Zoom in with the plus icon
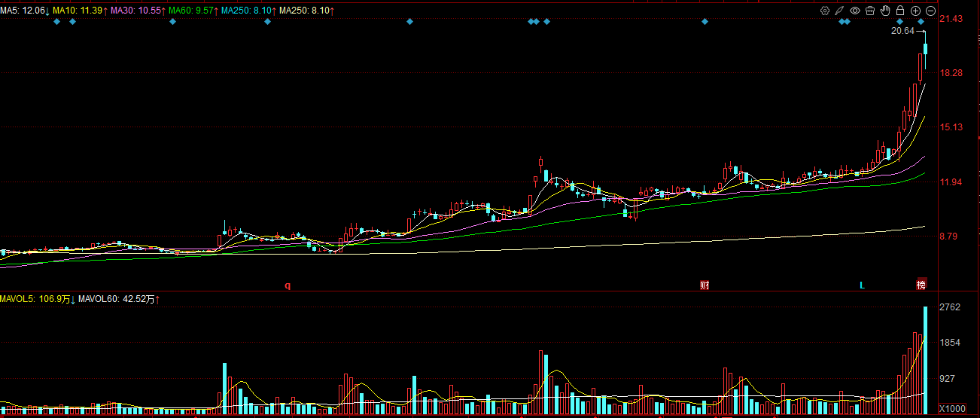 pyautogui.click(x=915, y=11)
